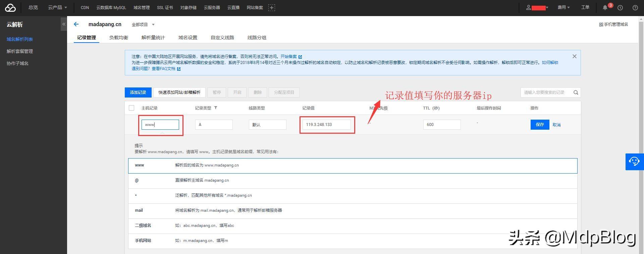The height and width of the screenshot is (254, 644).
Task: Focus the 主机记录 input containing www
Action: [x=160, y=125]
